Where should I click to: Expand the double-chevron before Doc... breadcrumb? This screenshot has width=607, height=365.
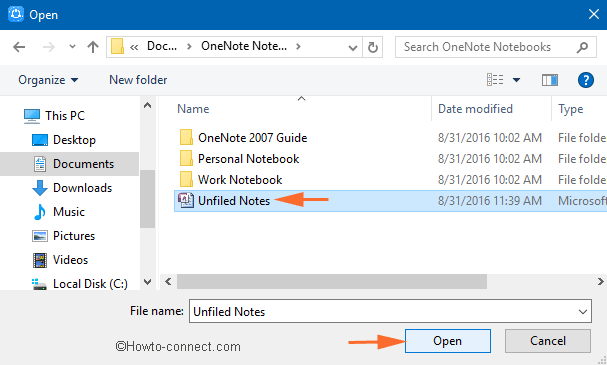[x=134, y=47]
